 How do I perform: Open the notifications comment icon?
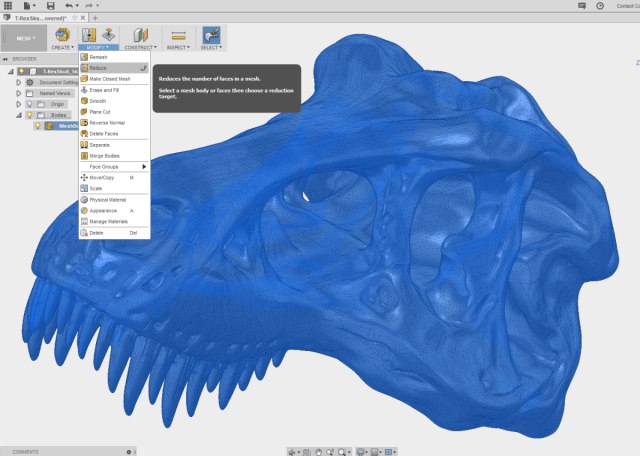coord(582,6)
